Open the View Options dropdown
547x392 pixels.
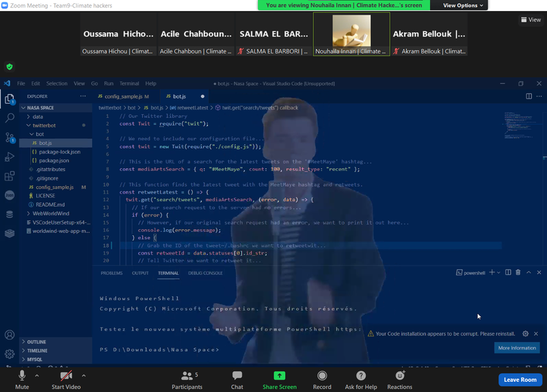click(x=464, y=5)
